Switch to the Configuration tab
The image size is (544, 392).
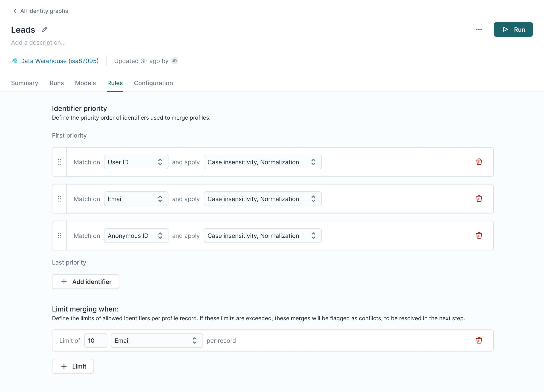pyautogui.click(x=153, y=83)
